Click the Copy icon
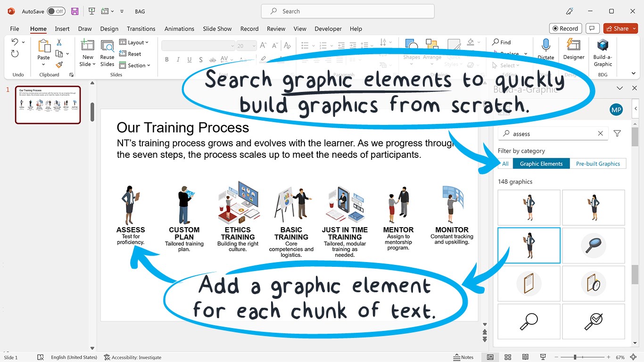Screen dimensions: 644x362 pyautogui.click(x=59, y=54)
